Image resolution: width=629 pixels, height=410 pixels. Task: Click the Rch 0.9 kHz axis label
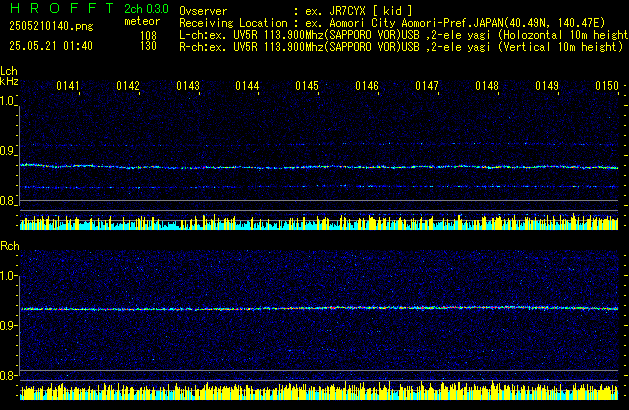click(7, 325)
